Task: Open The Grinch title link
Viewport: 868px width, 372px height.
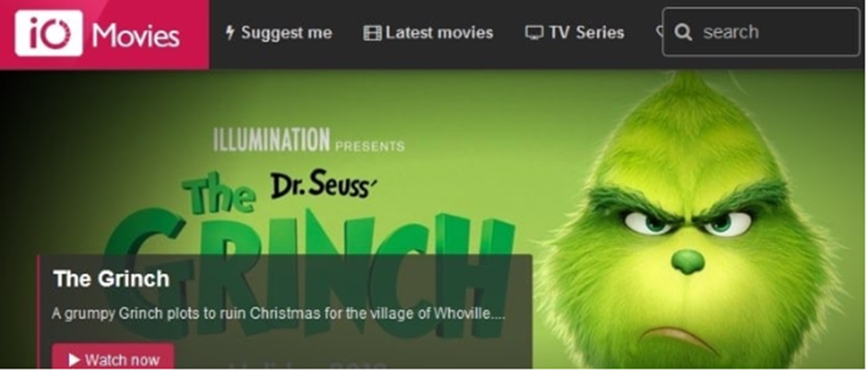Action: [112, 279]
